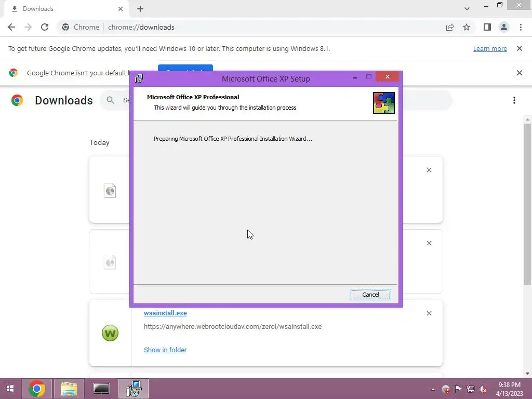The height and width of the screenshot is (399, 532).
Task: Switch to Chrome in the taskbar
Action: pyautogui.click(x=37, y=389)
